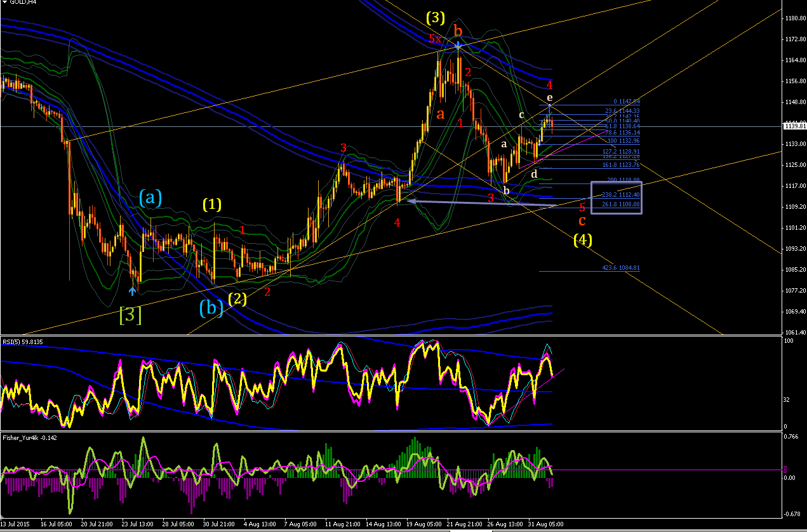
Task: Click Fibonacci level 100 1132.96
Action: coord(624,140)
